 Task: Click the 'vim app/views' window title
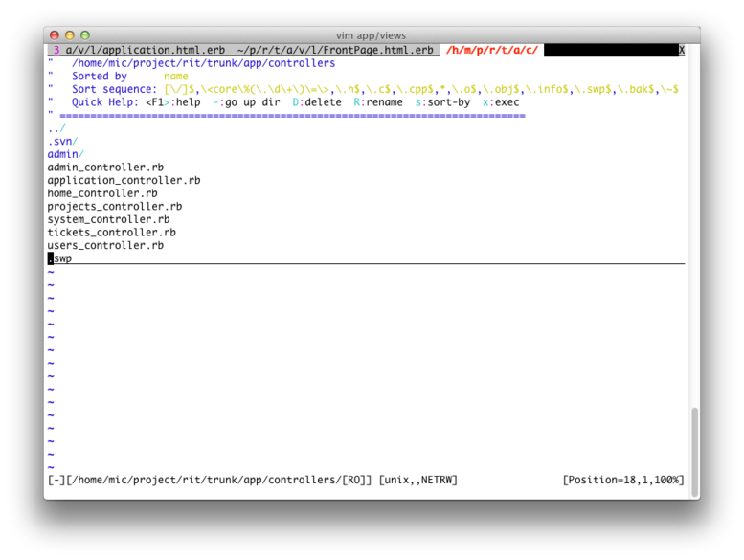[x=372, y=35]
